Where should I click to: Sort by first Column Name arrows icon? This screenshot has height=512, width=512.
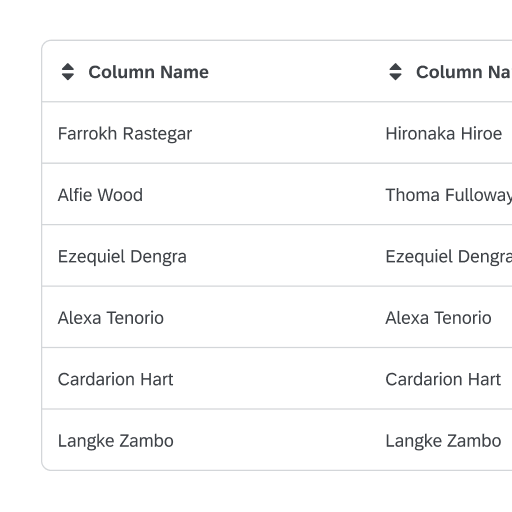68,72
